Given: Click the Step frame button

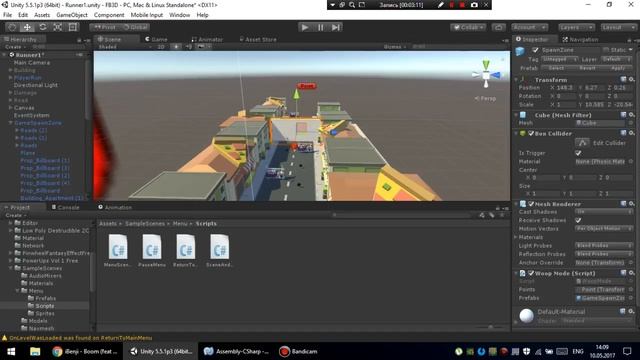Looking at the screenshot, I should pos(336,27).
